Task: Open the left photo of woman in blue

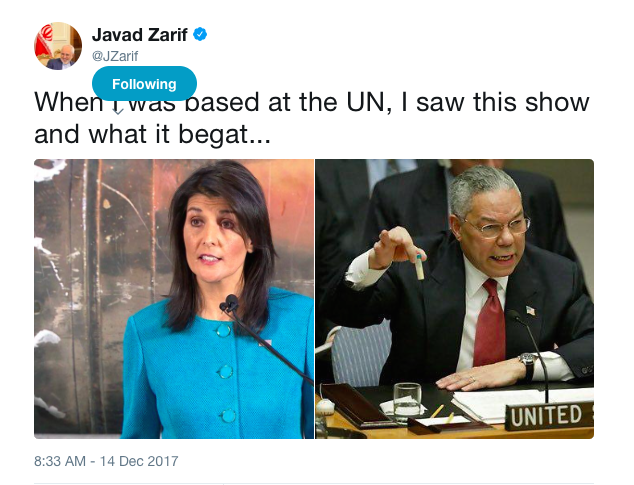Action: [174, 299]
